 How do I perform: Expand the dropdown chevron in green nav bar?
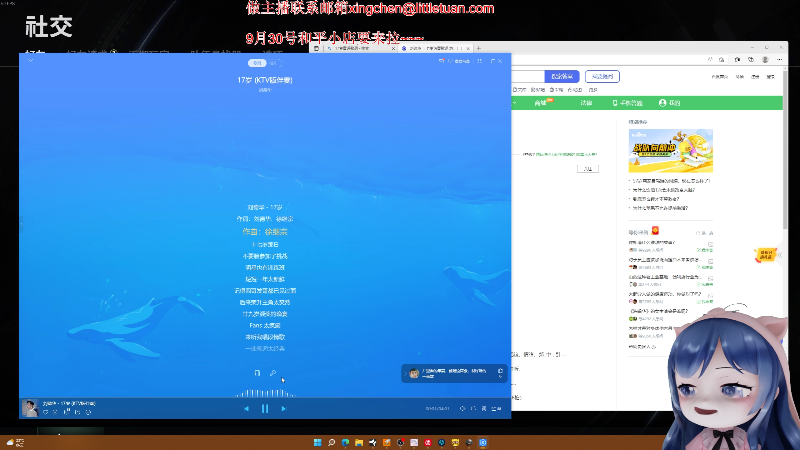pyautogui.click(x=515, y=103)
